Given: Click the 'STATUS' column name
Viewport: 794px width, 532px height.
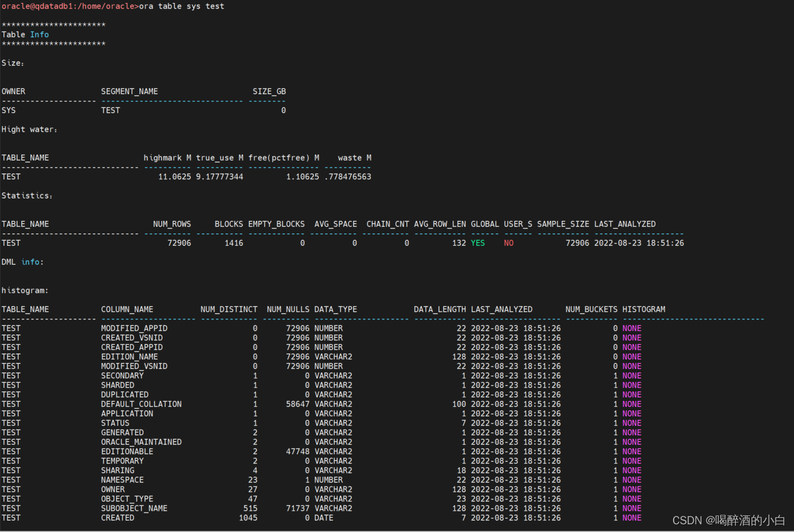Looking at the screenshot, I should coord(115,423).
